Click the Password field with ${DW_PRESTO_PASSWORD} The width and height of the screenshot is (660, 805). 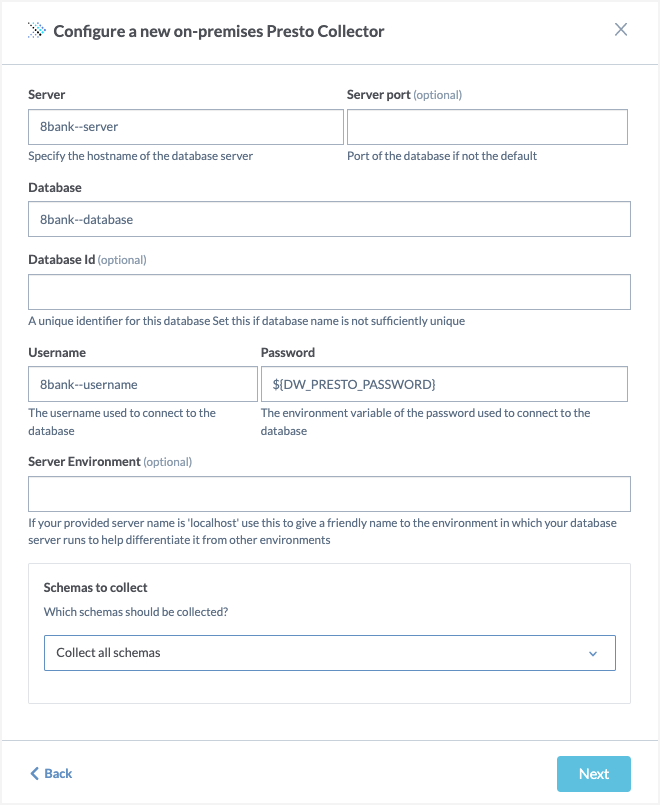(x=444, y=384)
